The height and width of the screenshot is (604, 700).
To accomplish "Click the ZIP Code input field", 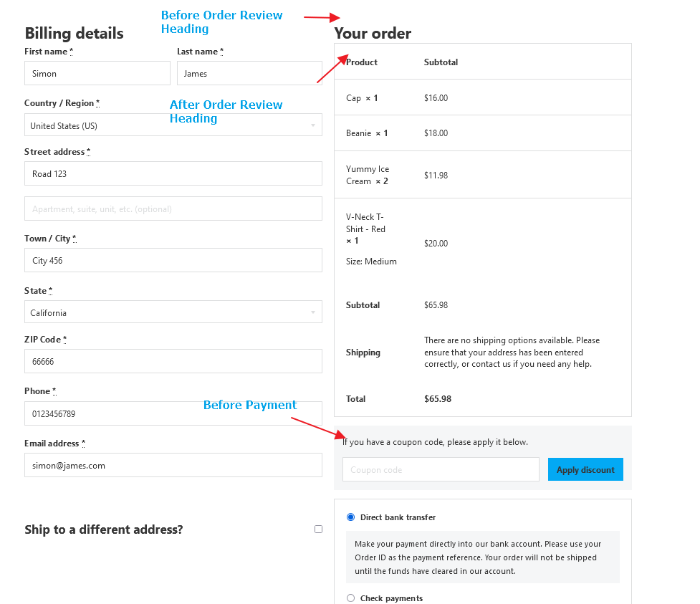I will click(x=173, y=361).
